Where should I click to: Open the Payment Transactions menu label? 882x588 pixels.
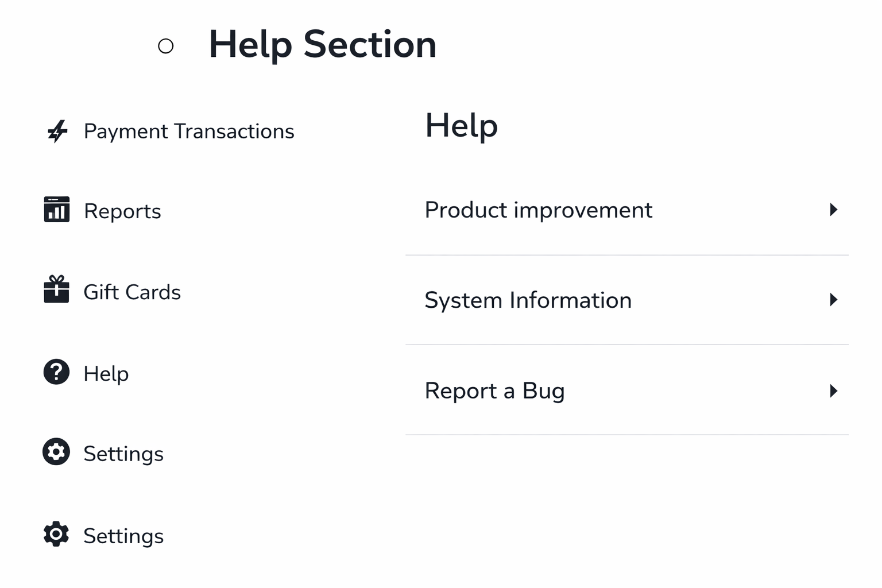tap(189, 131)
